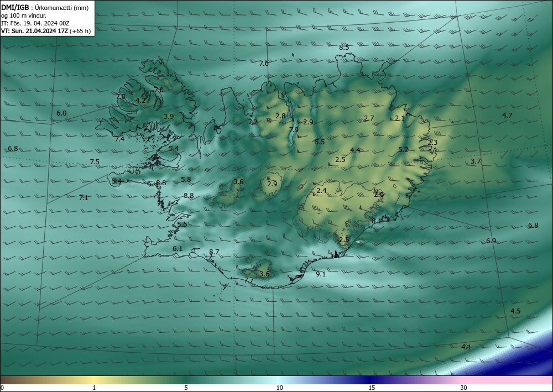The height and width of the screenshot is (392, 553).
Task: Click the 2.8 value in north Iceland
Action: coord(280,116)
